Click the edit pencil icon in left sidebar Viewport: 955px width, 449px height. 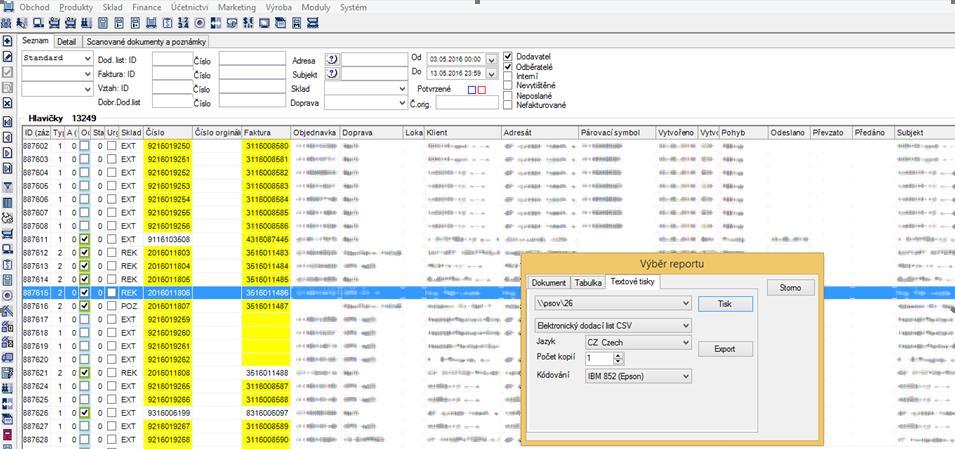[x=8, y=57]
